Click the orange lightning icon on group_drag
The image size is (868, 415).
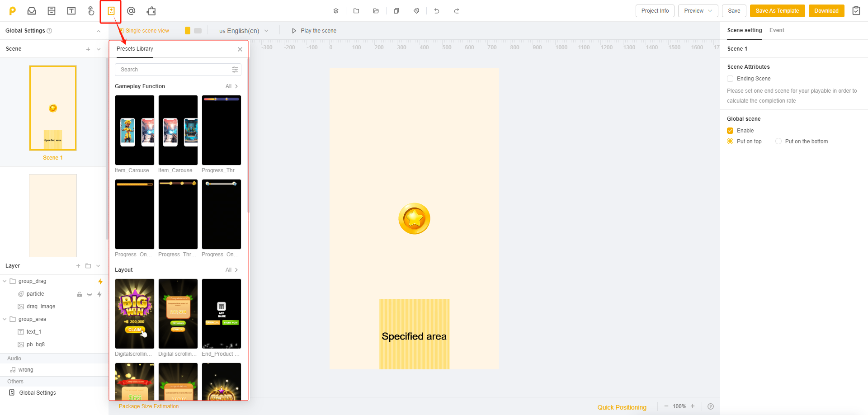100,282
